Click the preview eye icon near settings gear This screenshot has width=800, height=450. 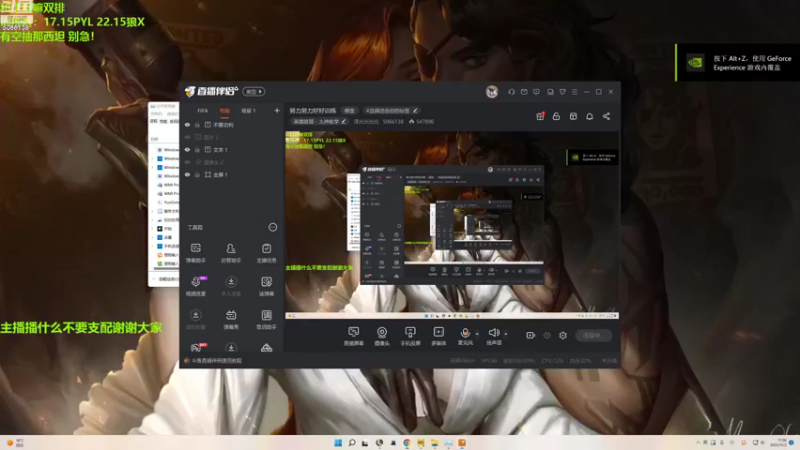(x=547, y=335)
